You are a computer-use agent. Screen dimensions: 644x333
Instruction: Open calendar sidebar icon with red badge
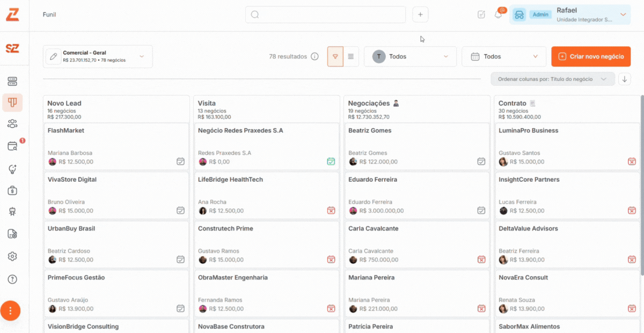(12, 146)
